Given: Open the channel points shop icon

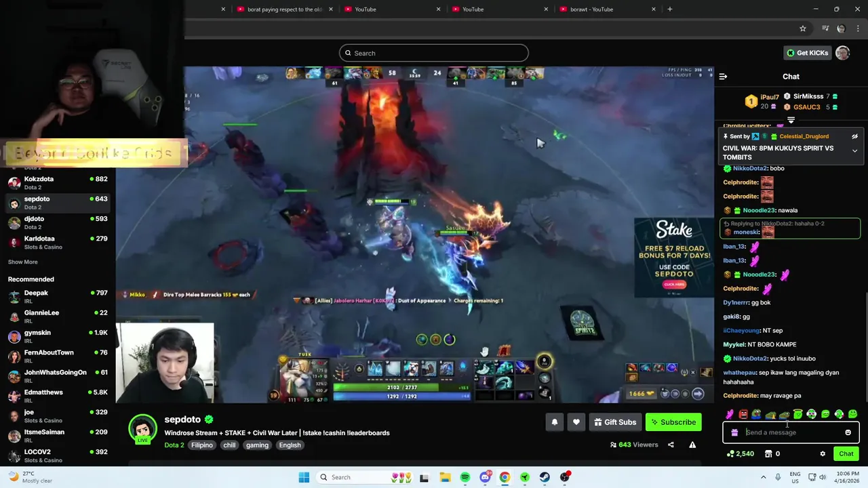Looking at the screenshot, I should 768,454.
